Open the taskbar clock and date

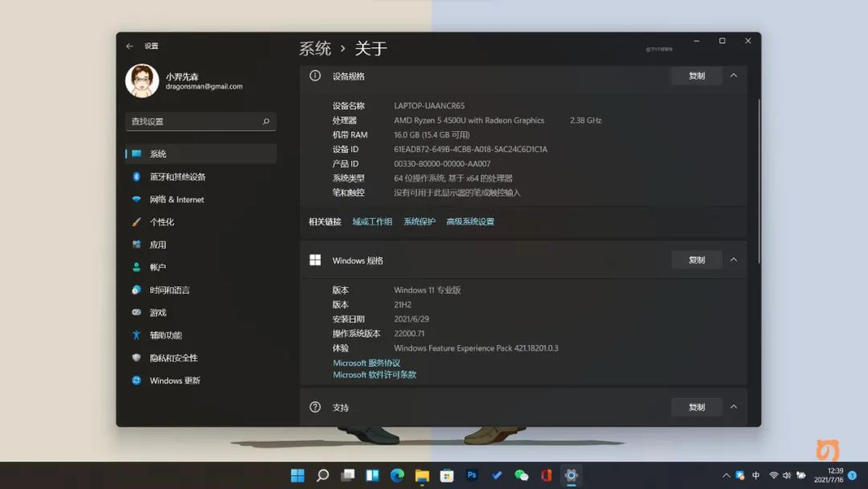coord(829,475)
